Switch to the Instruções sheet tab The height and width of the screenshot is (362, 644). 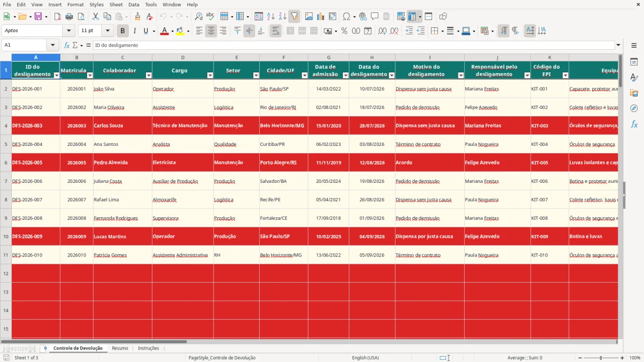[x=149, y=348]
